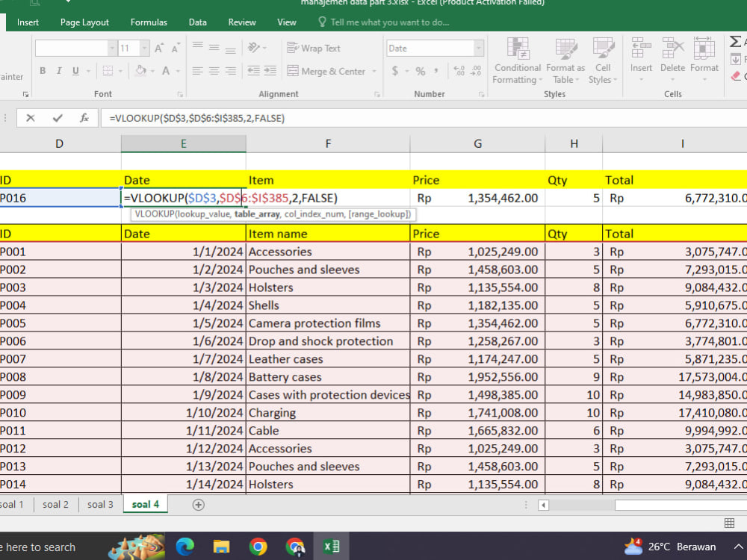This screenshot has height=560, width=747.
Task: Switch to sheet soal 3
Action: [100, 504]
